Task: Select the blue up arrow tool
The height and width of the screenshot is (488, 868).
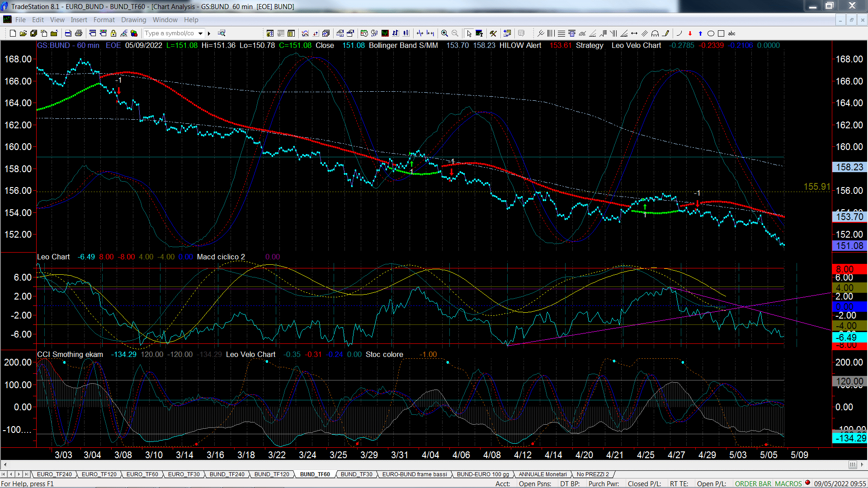Action: [700, 33]
